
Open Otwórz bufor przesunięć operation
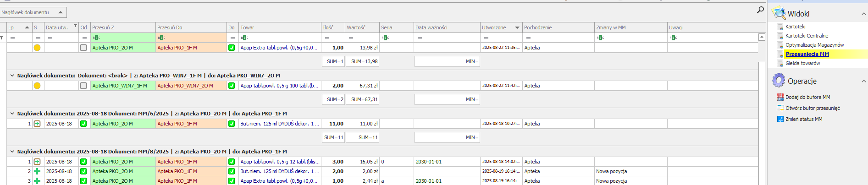pos(812,108)
